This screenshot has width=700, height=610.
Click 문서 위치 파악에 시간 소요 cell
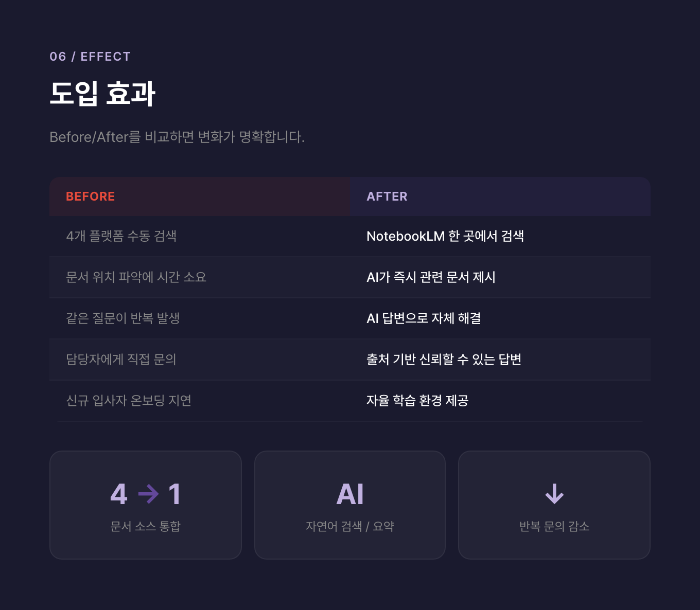click(136, 277)
